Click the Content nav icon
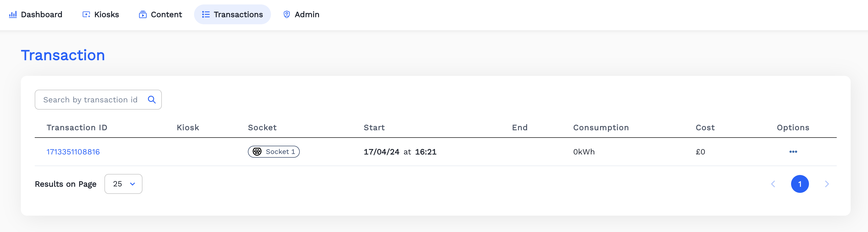The height and width of the screenshot is (232, 868). click(x=143, y=14)
